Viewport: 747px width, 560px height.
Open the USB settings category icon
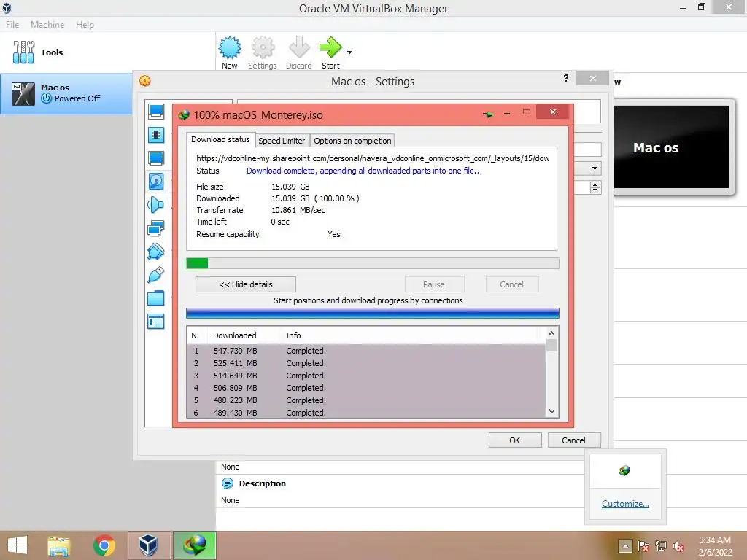[156, 275]
